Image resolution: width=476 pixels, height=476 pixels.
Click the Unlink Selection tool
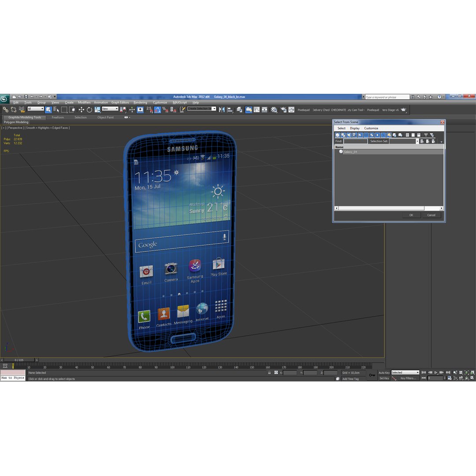click(13, 110)
